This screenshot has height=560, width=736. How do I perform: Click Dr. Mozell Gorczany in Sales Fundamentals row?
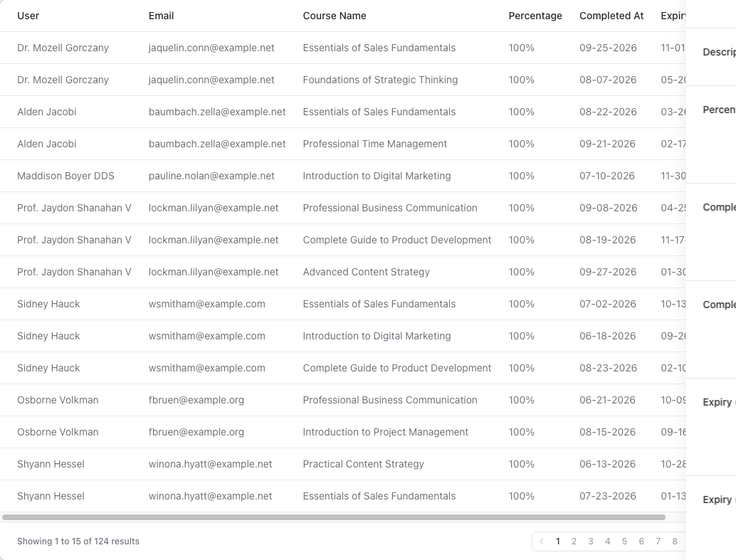pos(63,48)
